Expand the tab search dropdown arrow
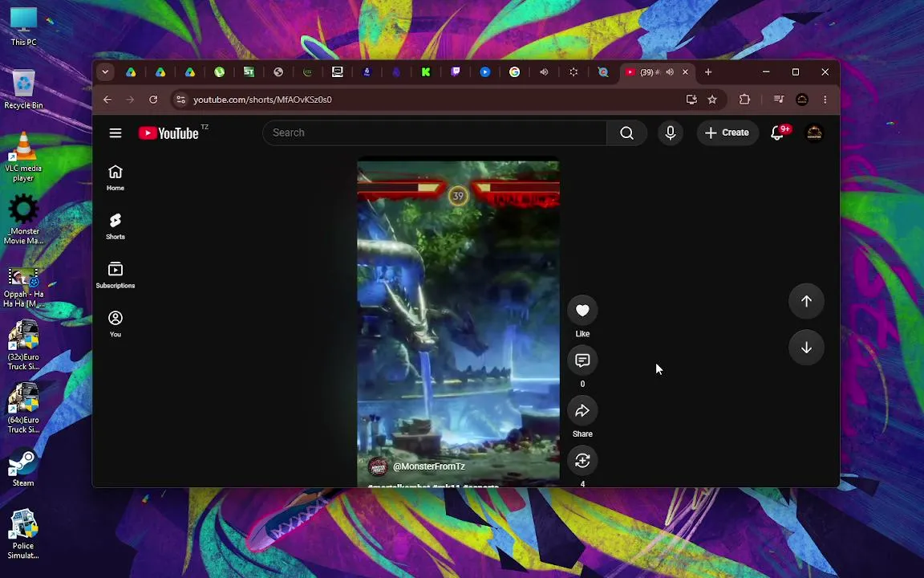The width and height of the screenshot is (924, 578). (105, 72)
